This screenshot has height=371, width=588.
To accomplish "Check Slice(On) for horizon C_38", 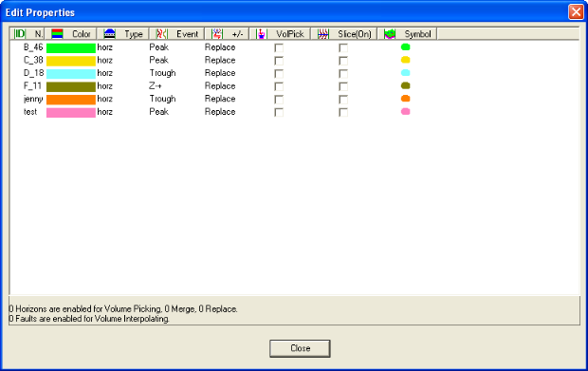I will pyautogui.click(x=343, y=61).
